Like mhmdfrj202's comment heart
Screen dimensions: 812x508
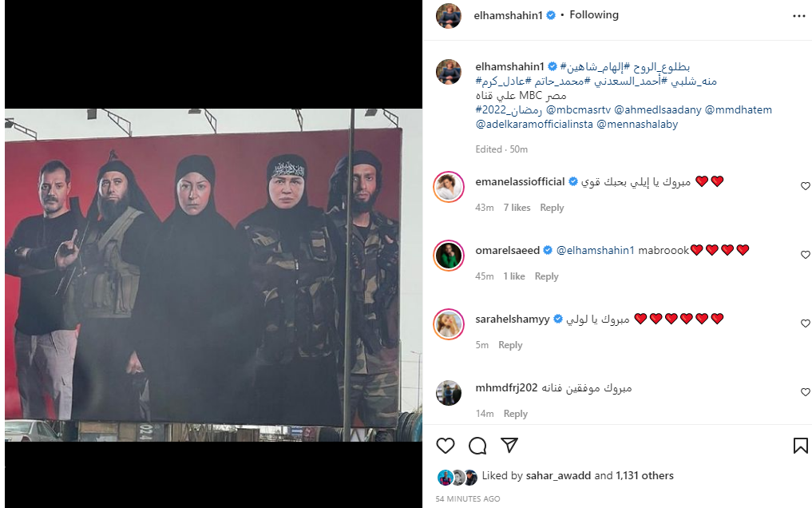pyautogui.click(x=806, y=392)
